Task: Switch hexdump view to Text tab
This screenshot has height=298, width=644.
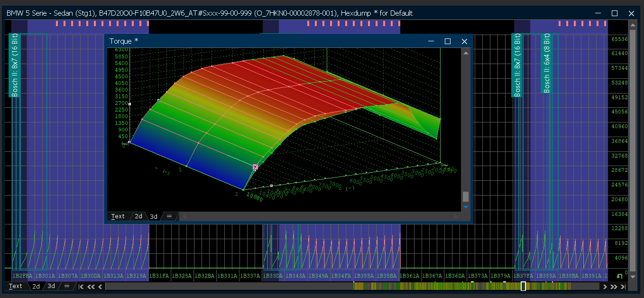Action: click(16, 286)
